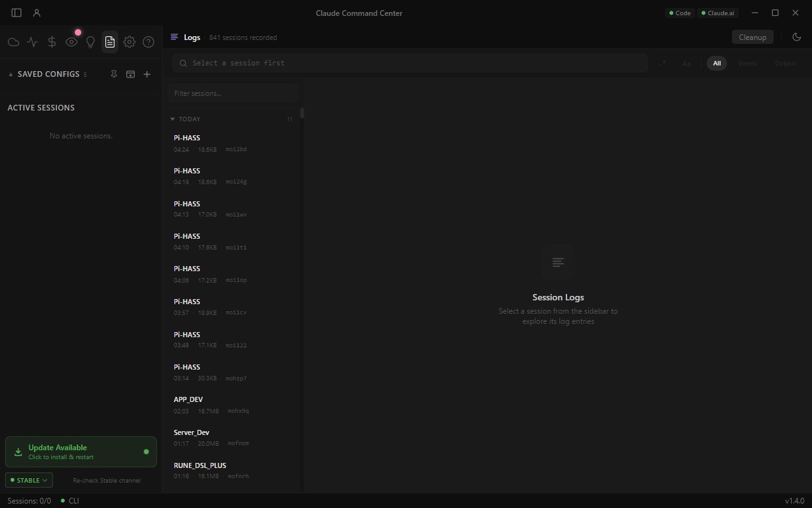Open the APP_DEV session
The height and width of the screenshot is (508, 812).
tap(232, 404)
